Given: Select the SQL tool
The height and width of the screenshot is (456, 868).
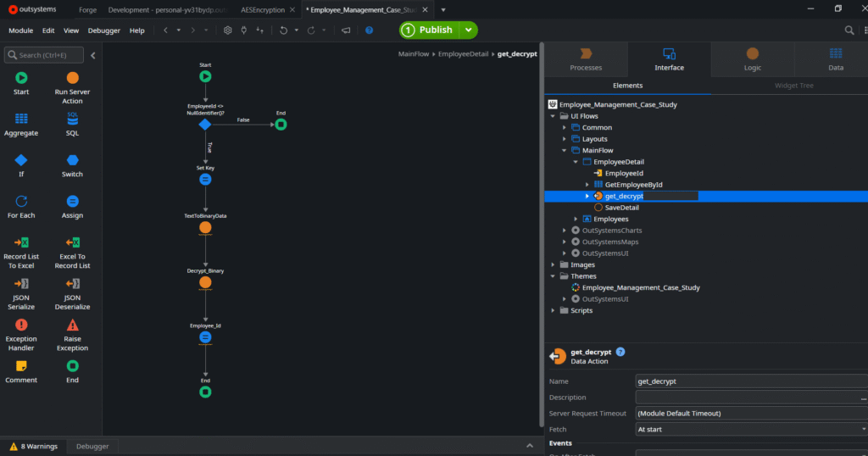Looking at the screenshot, I should pyautogui.click(x=72, y=125).
